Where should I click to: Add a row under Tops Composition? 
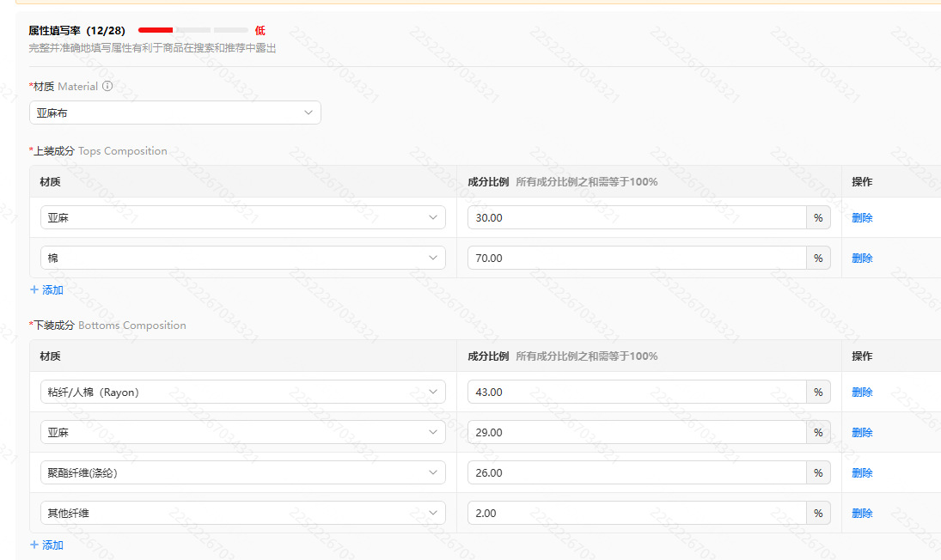click(x=46, y=290)
